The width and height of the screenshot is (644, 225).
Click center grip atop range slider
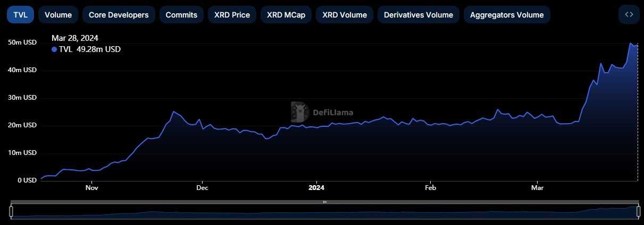click(x=324, y=202)
